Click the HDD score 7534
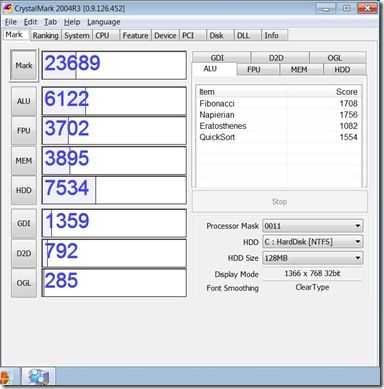The image size is (384, 389). (x=67, y=188)
